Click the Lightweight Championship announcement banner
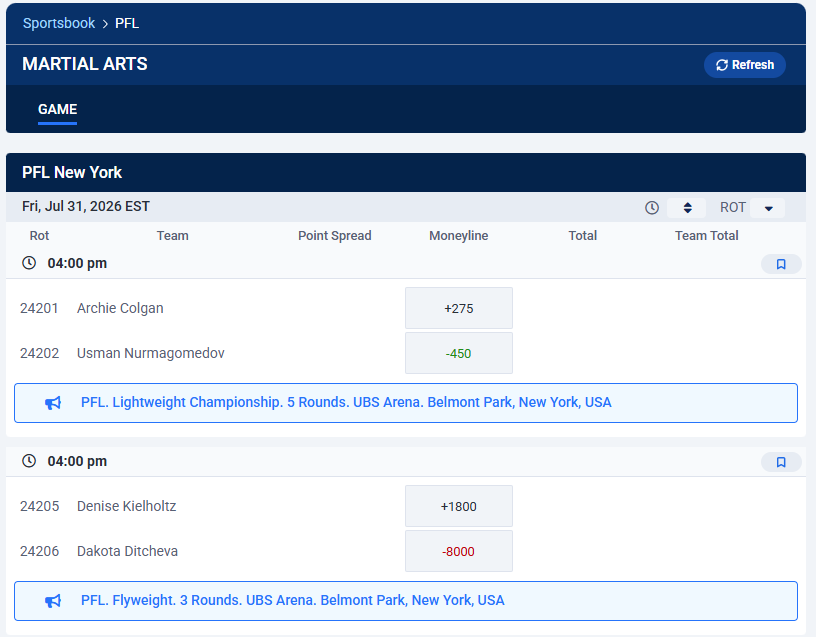 406,403
